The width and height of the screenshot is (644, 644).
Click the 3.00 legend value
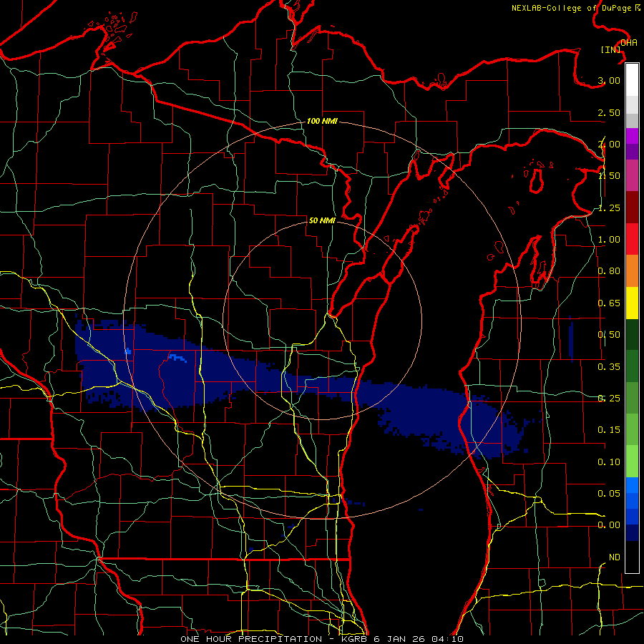point(609,80)
